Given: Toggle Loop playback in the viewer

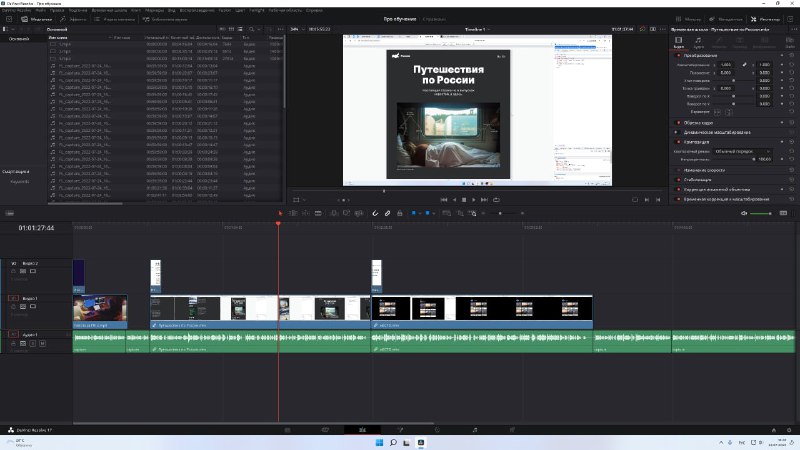Looking at the screenshot, I should tap(496, 199).
